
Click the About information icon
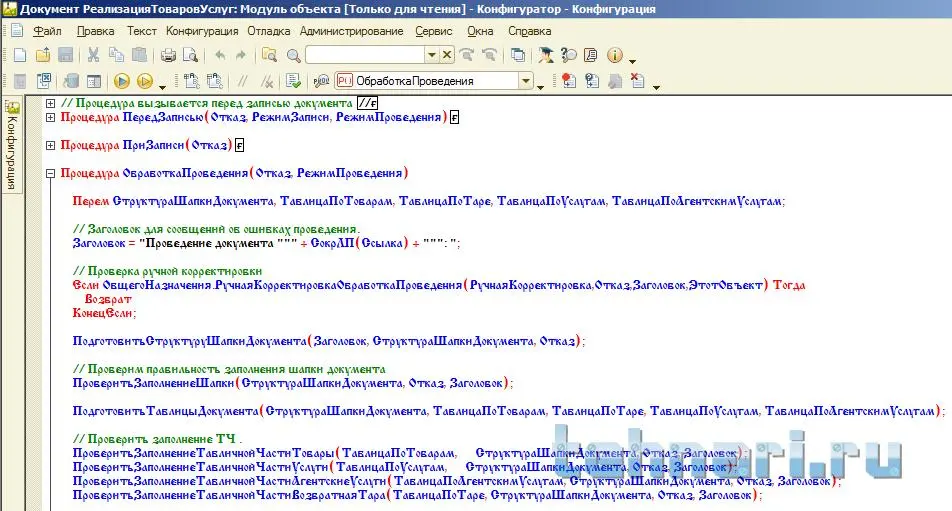pos(614,55)
